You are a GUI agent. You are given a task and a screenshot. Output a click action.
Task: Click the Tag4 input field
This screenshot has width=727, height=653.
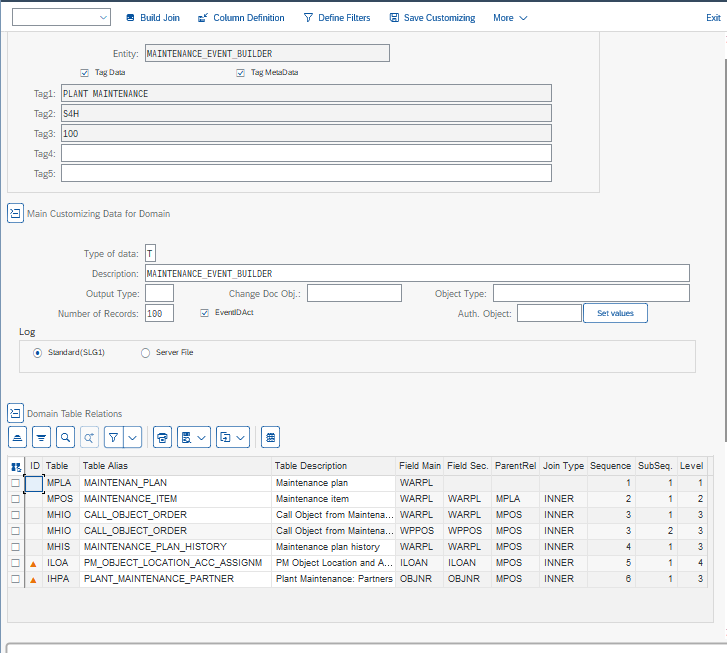tap(306, 153)
